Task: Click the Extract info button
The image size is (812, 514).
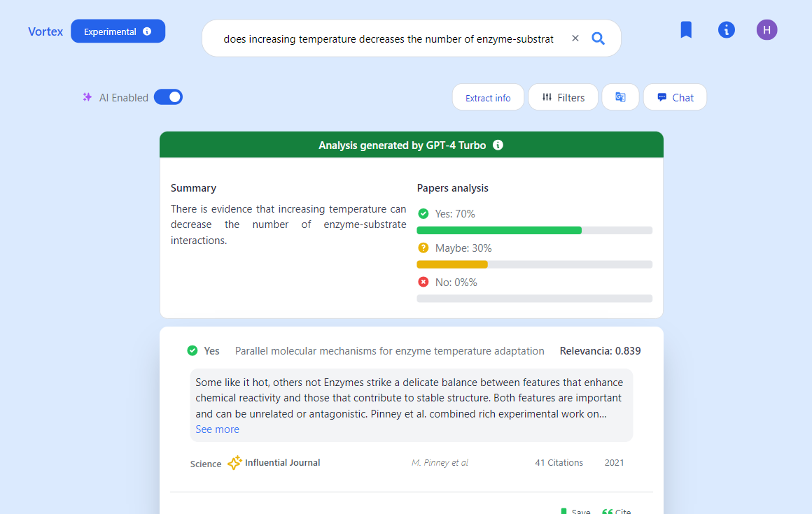Action: tap(488, 98)
